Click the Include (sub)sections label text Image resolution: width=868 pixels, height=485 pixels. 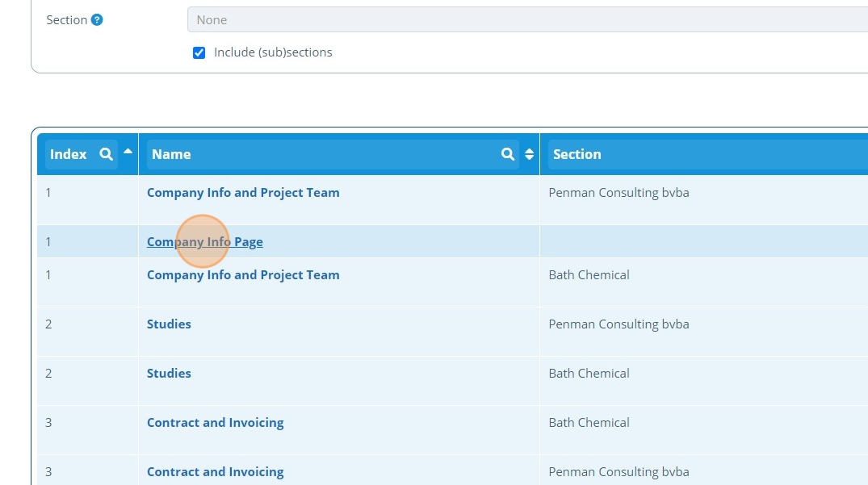click(273, 52)
